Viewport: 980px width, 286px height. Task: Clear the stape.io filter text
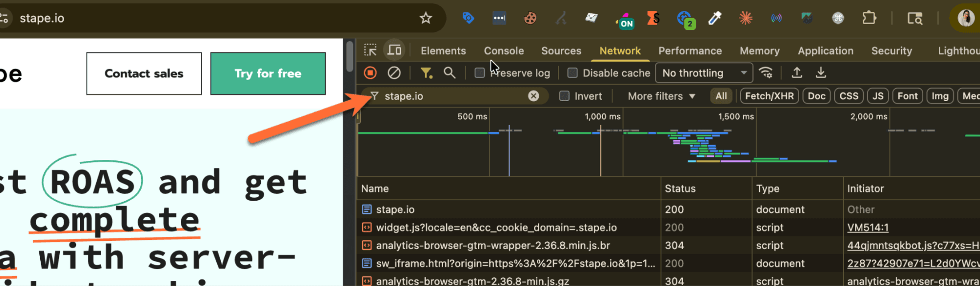pyautogui.click(x=533, y=96)
